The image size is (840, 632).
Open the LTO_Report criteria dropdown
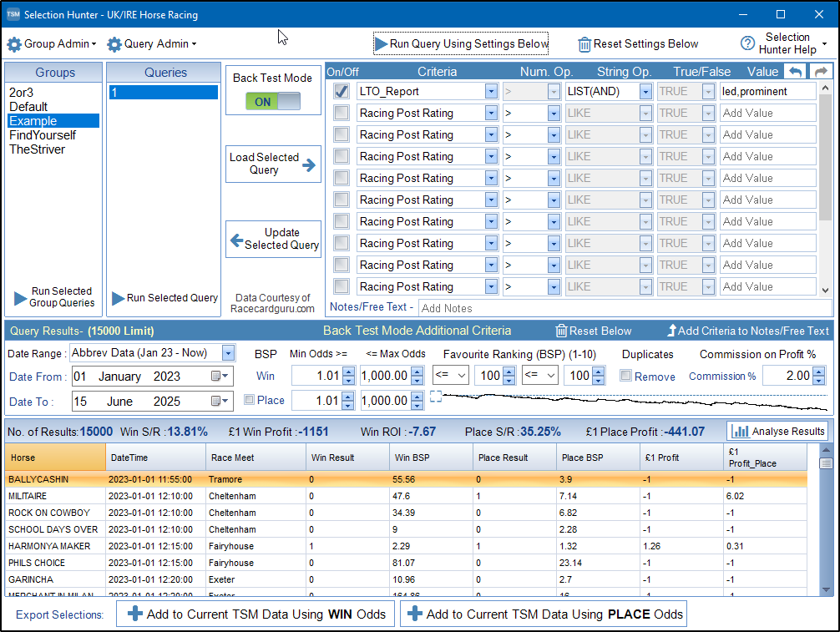pos(491,91)
